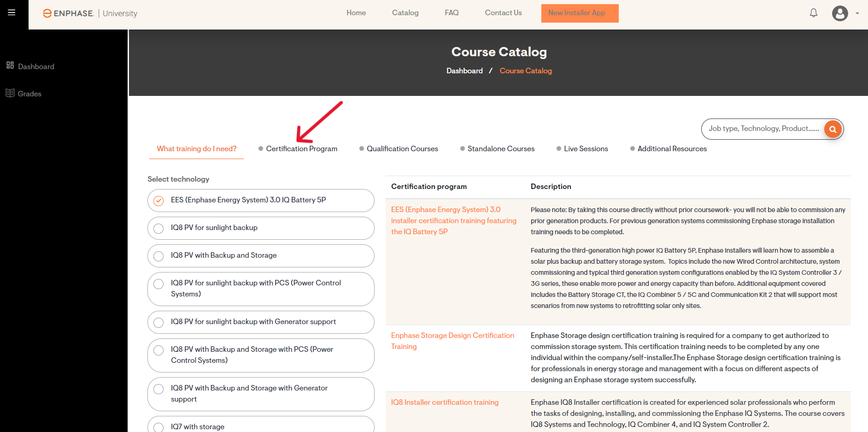868x432 pixels.
Task: Open the FAQ page
Action: point(452,13)
